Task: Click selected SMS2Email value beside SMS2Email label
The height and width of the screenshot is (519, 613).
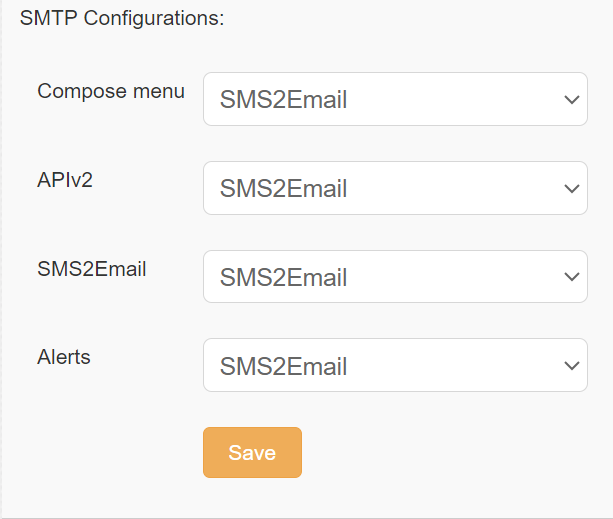Action: (283, 277)
